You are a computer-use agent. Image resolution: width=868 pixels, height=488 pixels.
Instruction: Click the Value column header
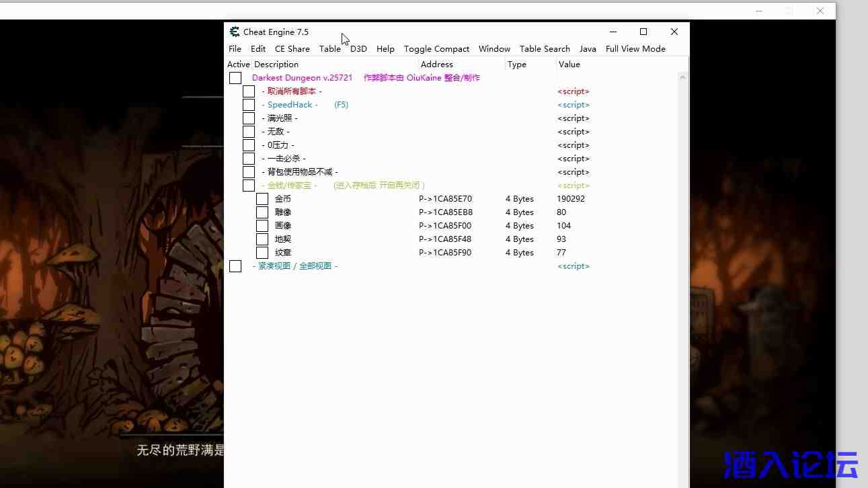pyautogui.click(x=569, y=65)
